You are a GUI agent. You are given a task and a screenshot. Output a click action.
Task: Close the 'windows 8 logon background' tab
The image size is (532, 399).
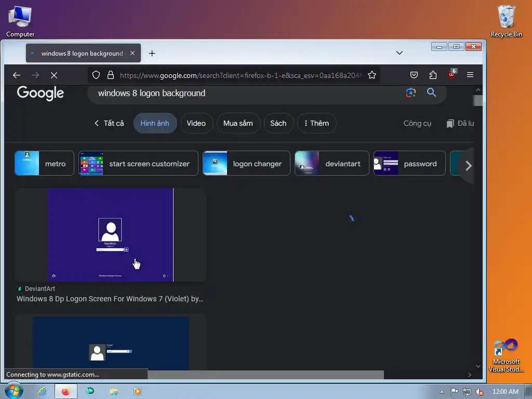point(132,54)
